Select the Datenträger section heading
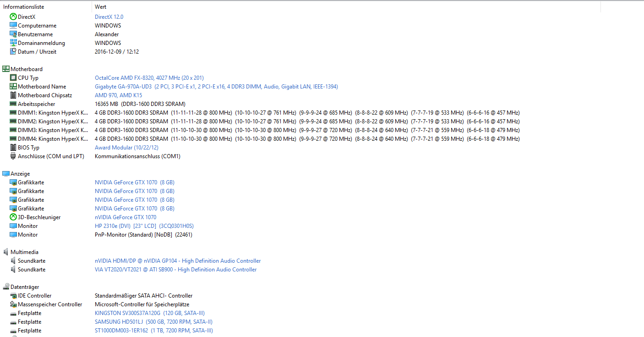The image size is (644, 337). (25, 287)
